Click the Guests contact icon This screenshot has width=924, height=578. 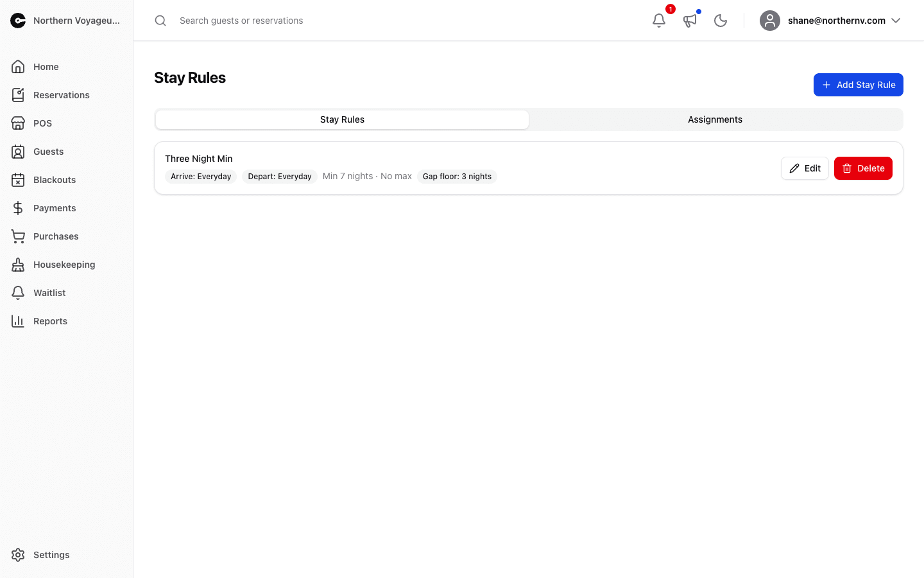click(x=18, y=152)
